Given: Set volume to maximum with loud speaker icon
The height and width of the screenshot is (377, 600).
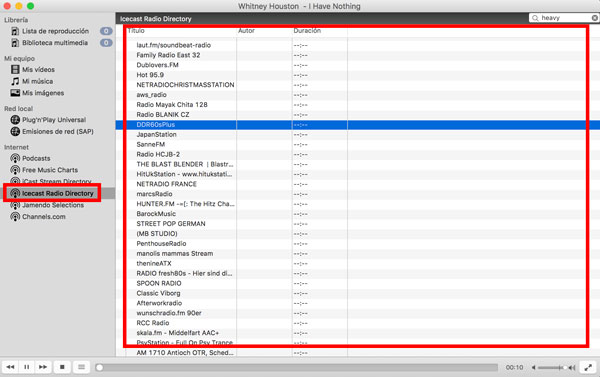Looking at the screenshot, I should click(x=572, y=367).
